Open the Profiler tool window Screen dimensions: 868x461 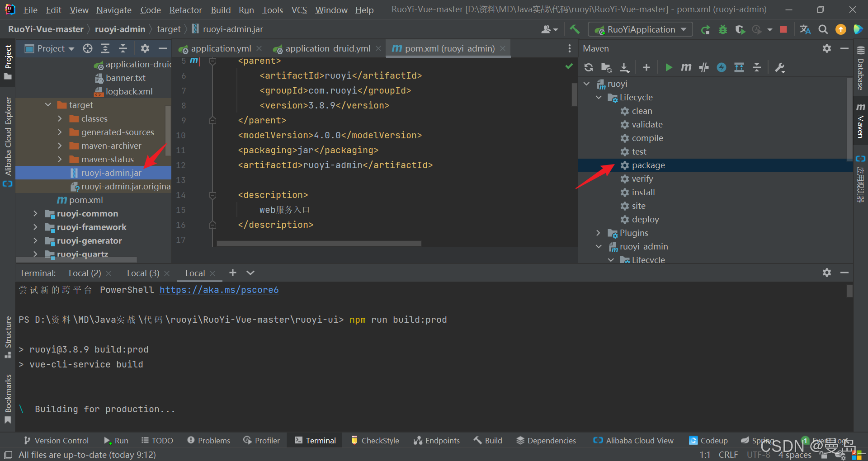pyautogui.click(x=261, y=440)
